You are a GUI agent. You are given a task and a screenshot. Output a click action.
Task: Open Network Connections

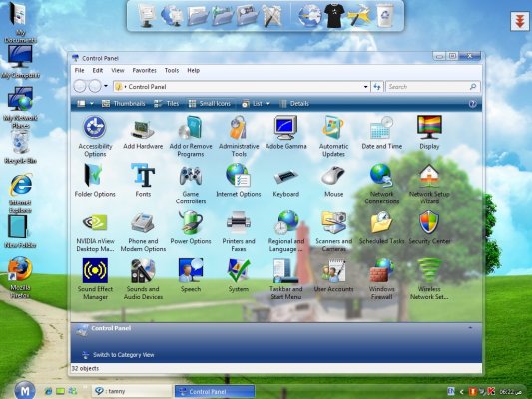pyautogui.click(x=381, y=184)
